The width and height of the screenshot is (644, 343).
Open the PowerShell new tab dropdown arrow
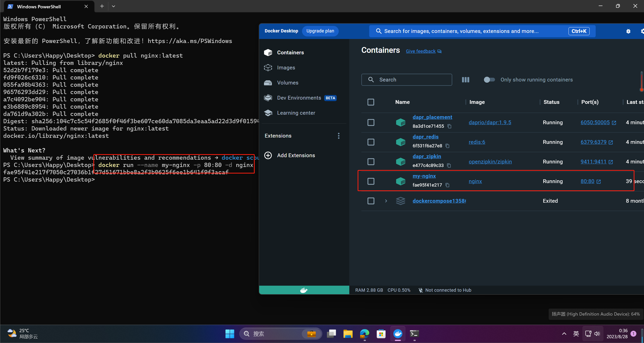pos(113,6)
